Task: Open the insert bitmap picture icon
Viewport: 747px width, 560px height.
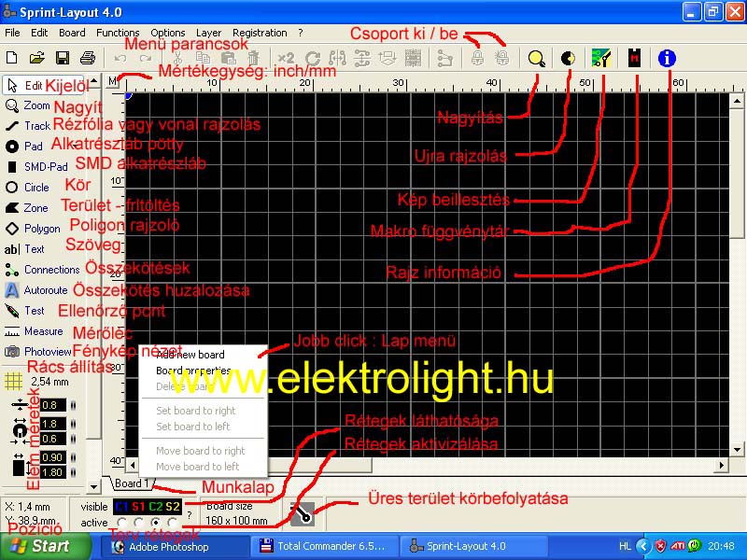Action: [x=601, y=58]
